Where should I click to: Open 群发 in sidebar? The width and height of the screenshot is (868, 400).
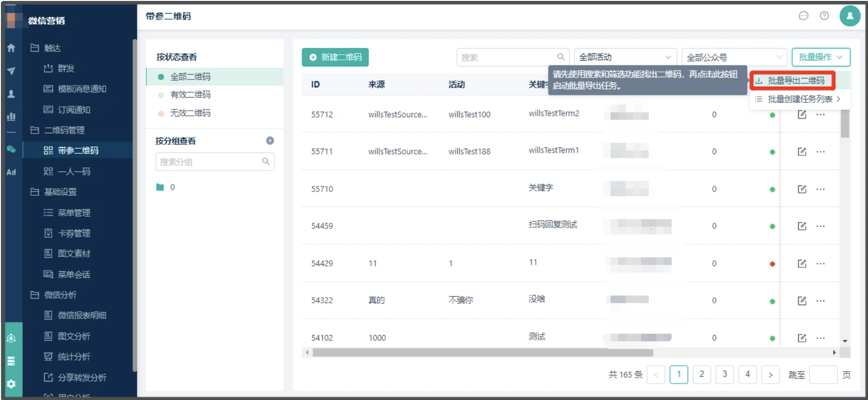coord(58,69)
